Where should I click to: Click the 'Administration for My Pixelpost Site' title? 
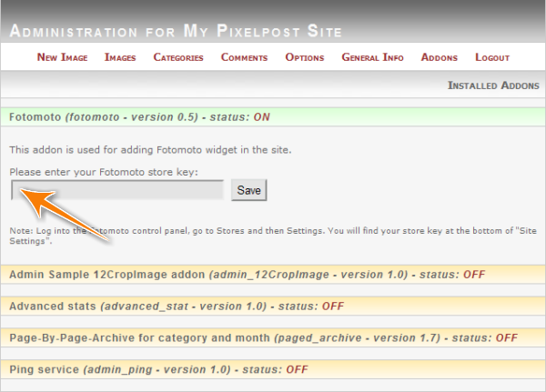tap(176, 31)
